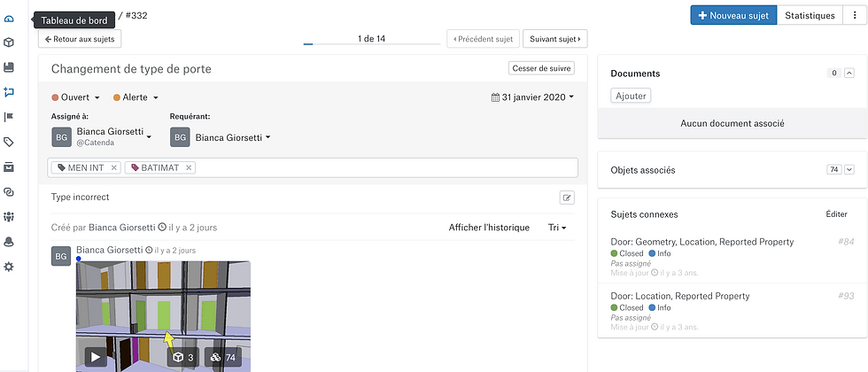Image resolution: width=868 pixels, height=372 pixels.
Task: Remove the BATIMAT label tag
Action: (188, 167)
